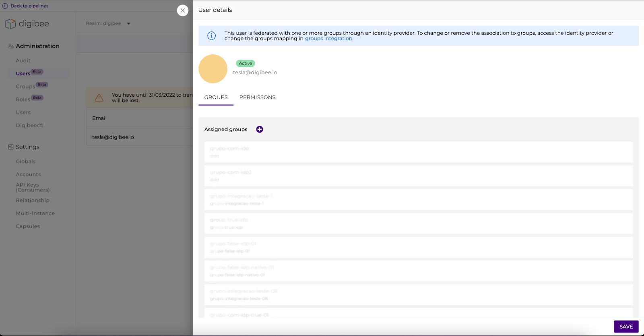Screen dimensions: 644x336
Task: Open Audit in the sidebar
Action: coord(23,61)
